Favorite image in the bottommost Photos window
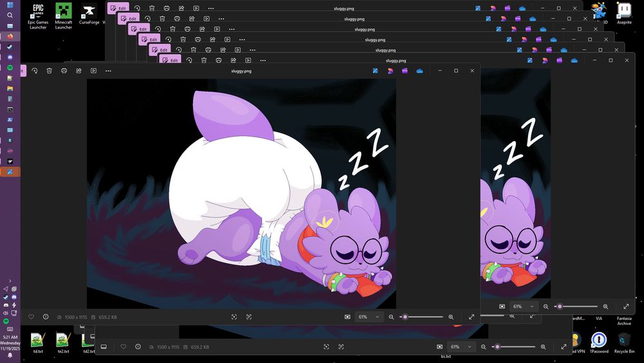The height and width of the screenshot is (363, 644). click(123, 346)
